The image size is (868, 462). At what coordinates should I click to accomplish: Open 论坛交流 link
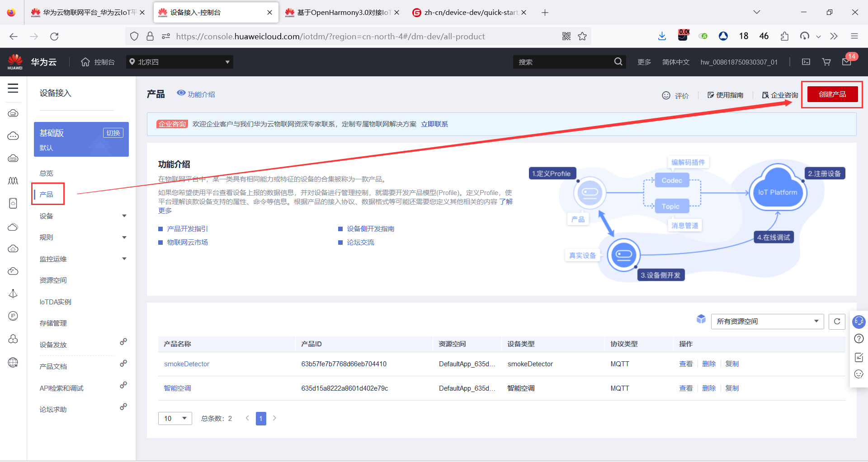pyautogui.click(x=360, y=243)
